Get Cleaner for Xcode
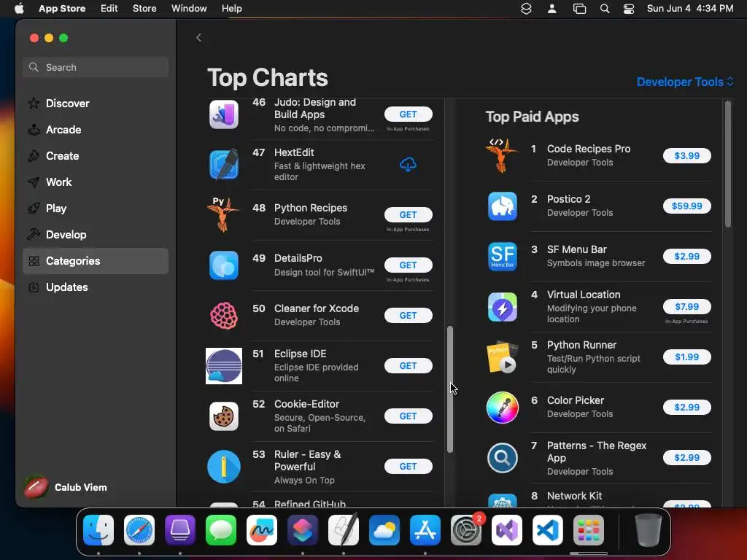Viewport: 747px width, 560px height. tap(409, 315)
